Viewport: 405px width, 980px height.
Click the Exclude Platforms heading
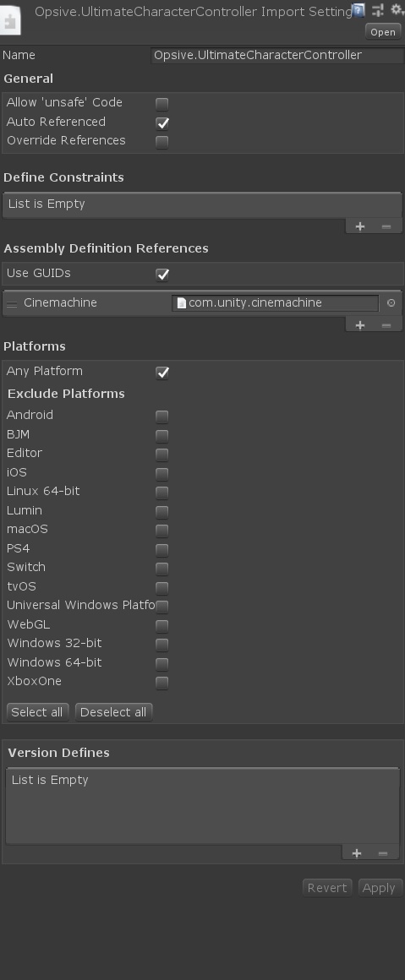point(66,394)
